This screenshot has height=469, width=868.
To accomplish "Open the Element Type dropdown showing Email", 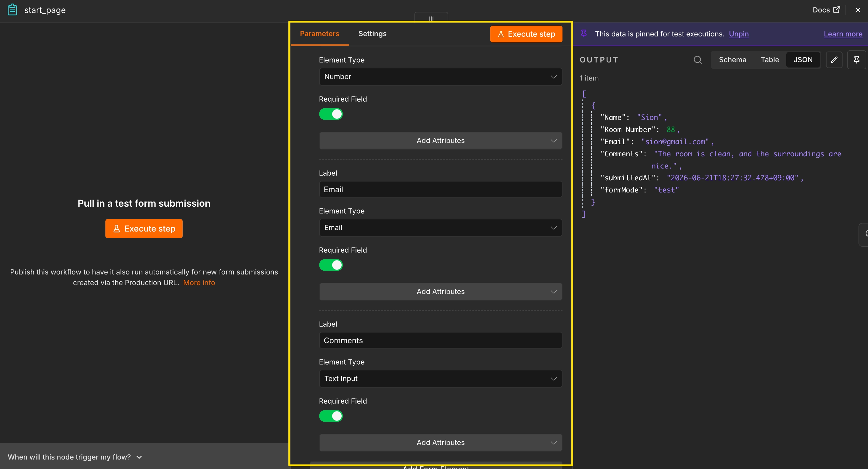I will coord(441,227).
